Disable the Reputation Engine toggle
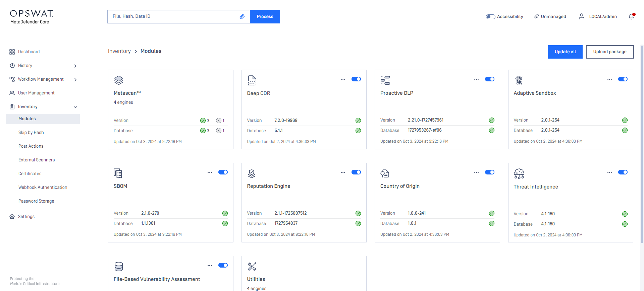 tap(356, 172)
